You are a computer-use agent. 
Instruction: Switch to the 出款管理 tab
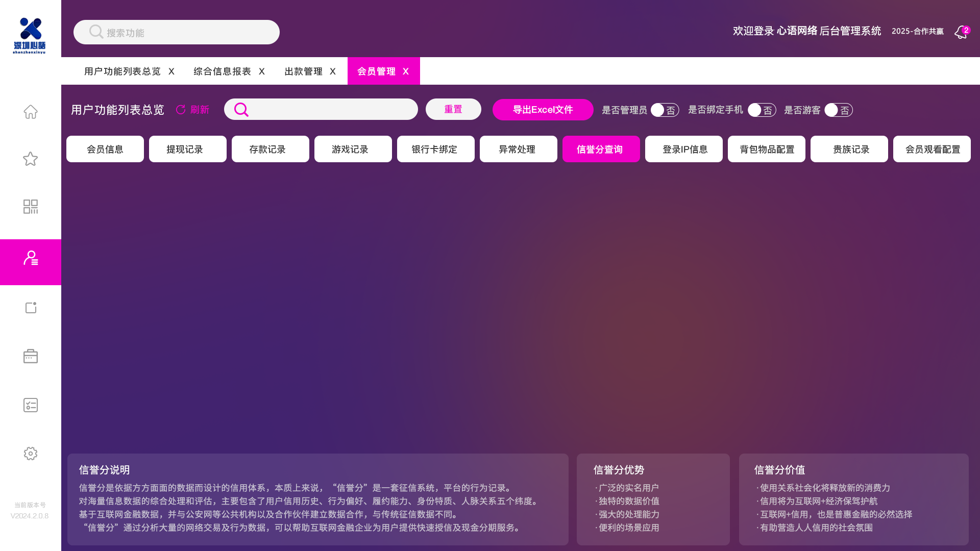[303, 71]
